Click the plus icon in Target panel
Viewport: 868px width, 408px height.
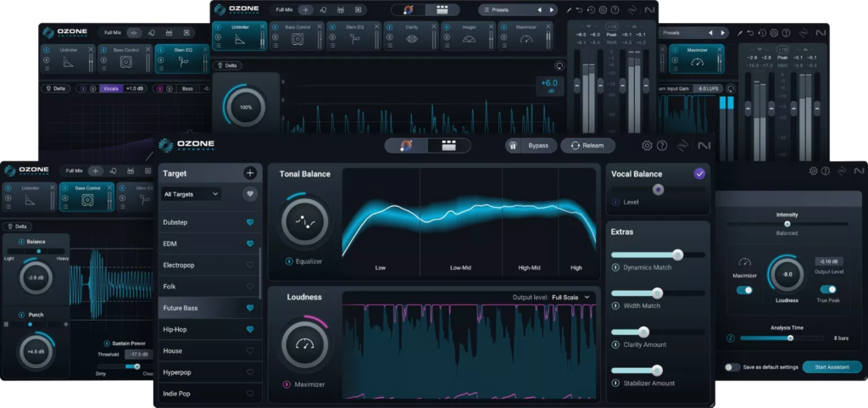point(250,173)
